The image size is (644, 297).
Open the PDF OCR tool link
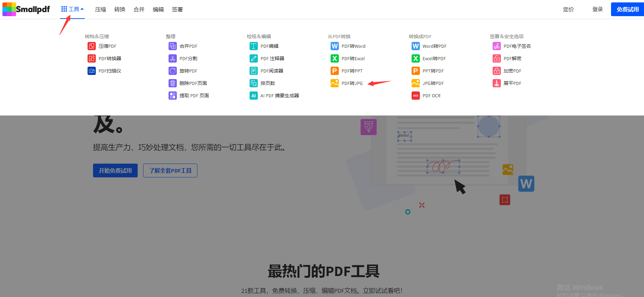tap(432, 96)
